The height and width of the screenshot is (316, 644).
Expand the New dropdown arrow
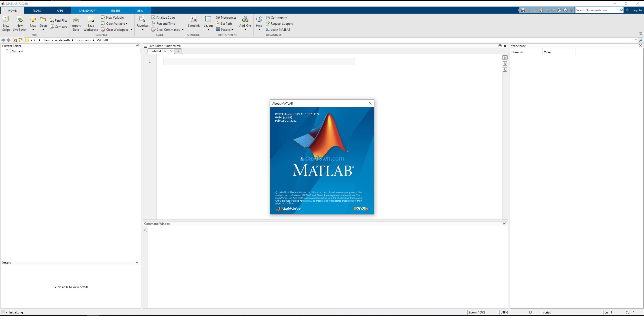(x=33, y=29)
